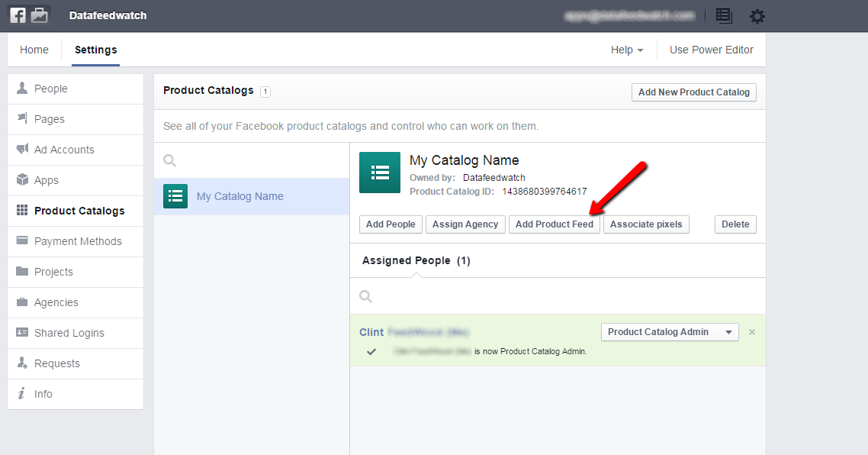Click the Product Catalogs grid icon
This screenshot has width=868, height=455.
click(22, 210)
